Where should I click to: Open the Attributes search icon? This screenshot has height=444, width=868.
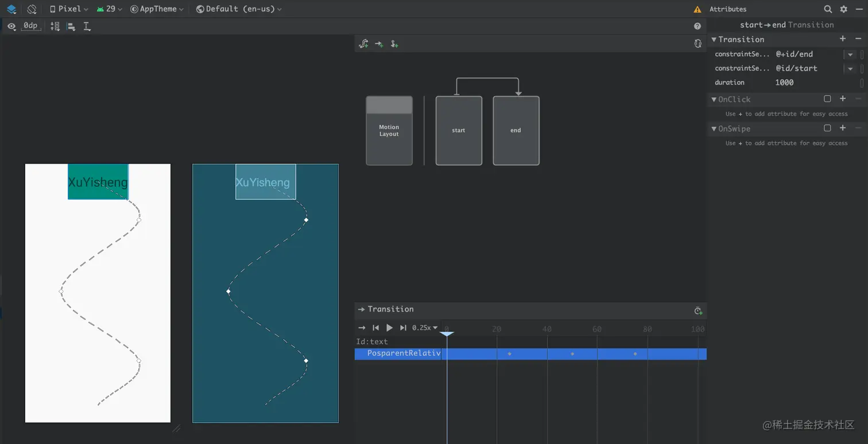point(828,9)
